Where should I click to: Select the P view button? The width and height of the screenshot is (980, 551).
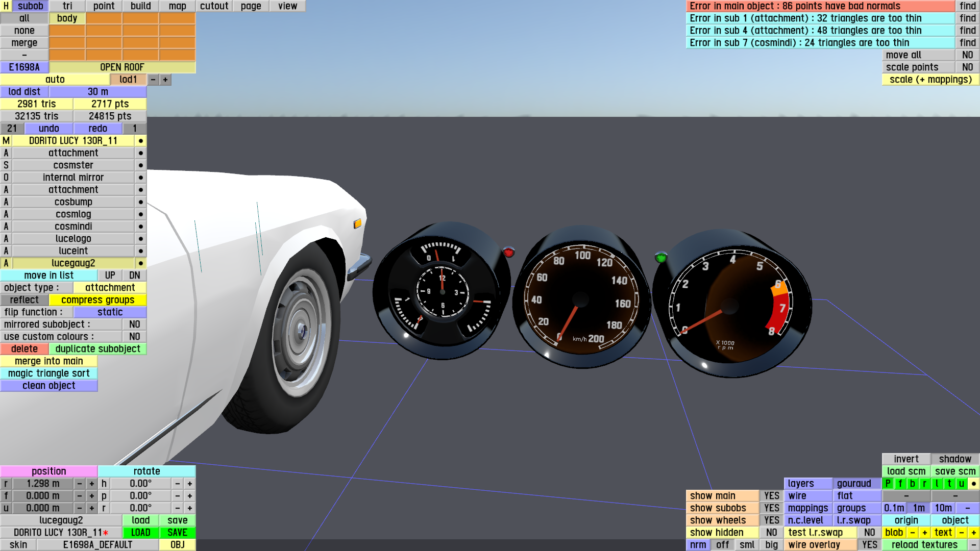click(888, 484)
